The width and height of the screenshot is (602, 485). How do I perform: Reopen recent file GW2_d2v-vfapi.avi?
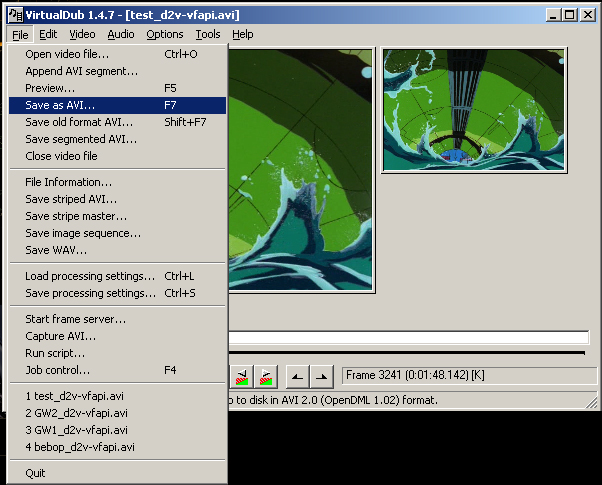pos(117,413)
